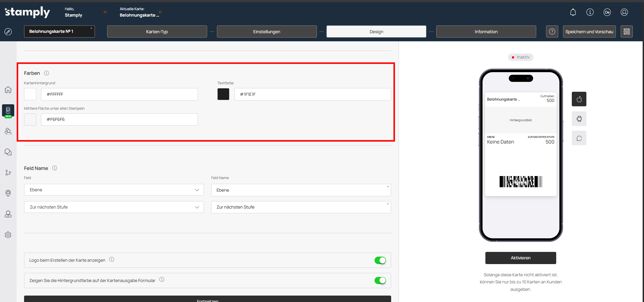This screenshot has height=302, width=644.
Task: Switch to the Einstellungen tab
Action: 266,31
